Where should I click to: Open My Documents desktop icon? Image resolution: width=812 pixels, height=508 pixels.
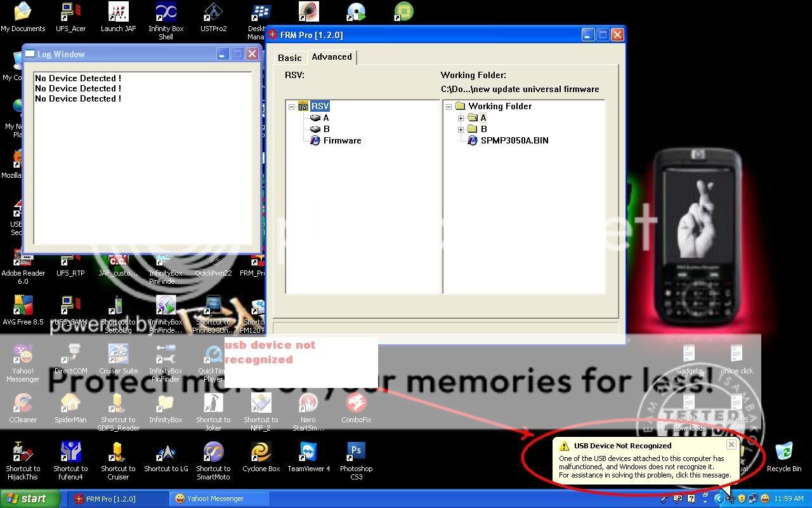[x=23, y=18]
